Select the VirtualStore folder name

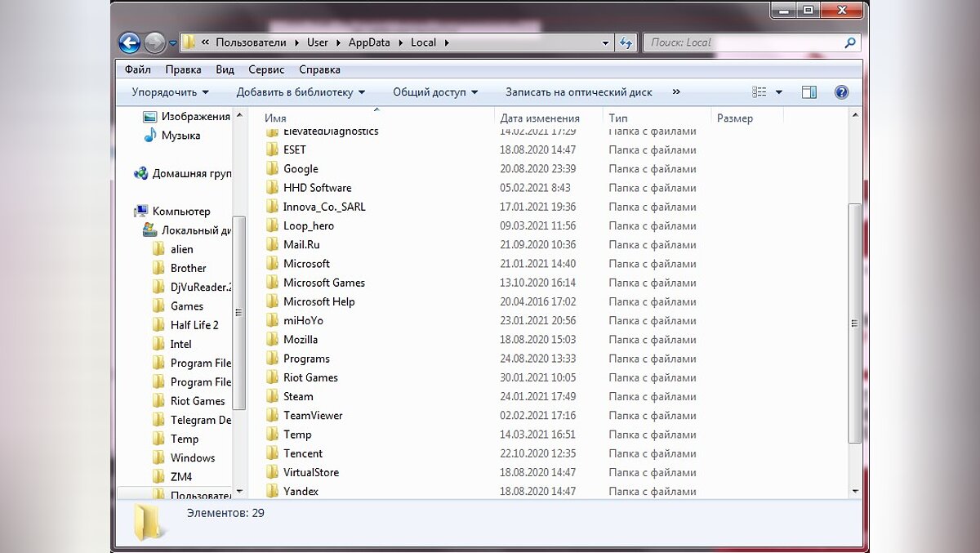point(311,472)
